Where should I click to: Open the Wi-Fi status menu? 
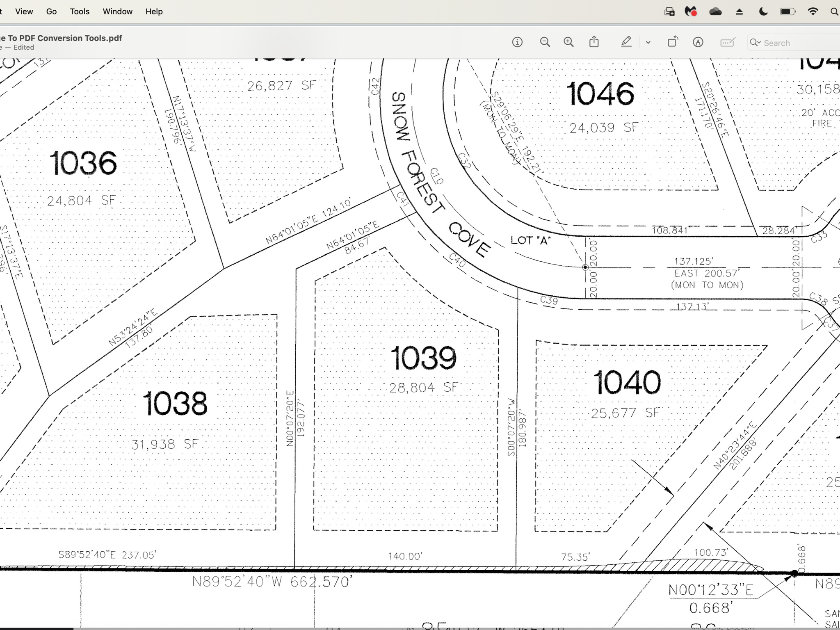click(812, 11)
